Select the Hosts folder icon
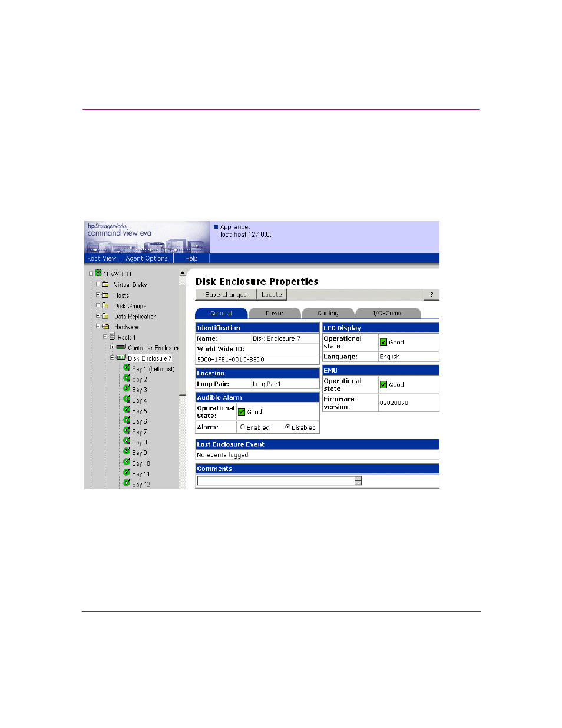 105,295
